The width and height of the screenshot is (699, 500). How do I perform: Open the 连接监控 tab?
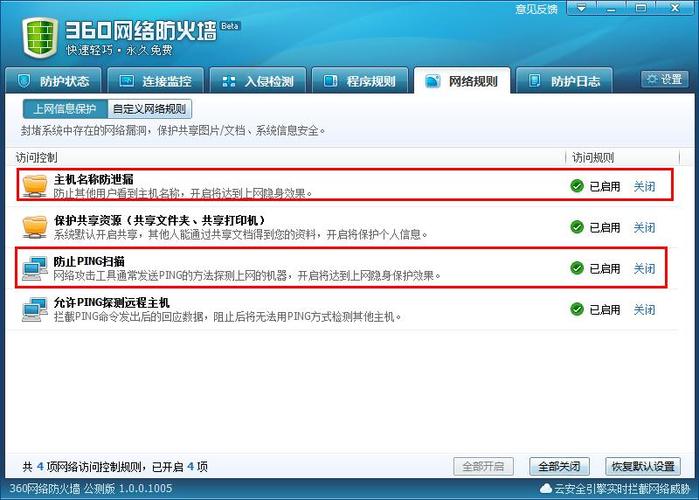click(x=156, y=81)
